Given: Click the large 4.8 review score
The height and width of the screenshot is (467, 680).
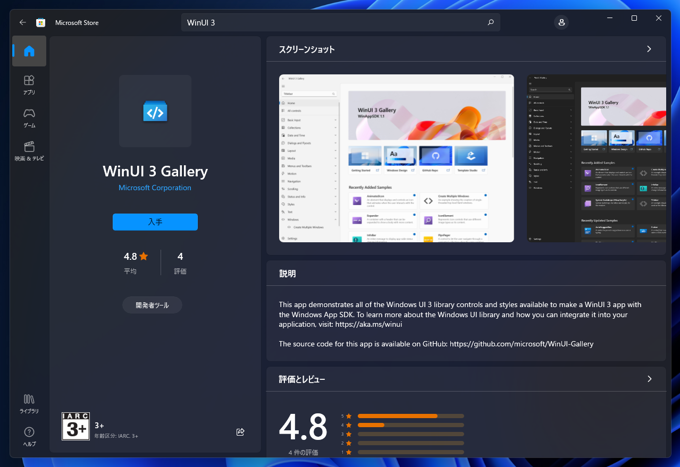Looking at the screenshot, I should tap(303, 427).
